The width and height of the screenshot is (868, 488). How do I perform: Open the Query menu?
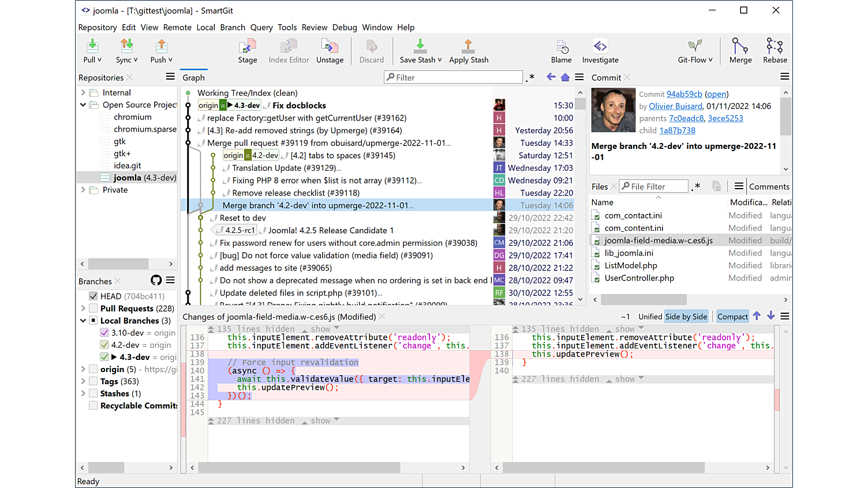click(261, 27)
